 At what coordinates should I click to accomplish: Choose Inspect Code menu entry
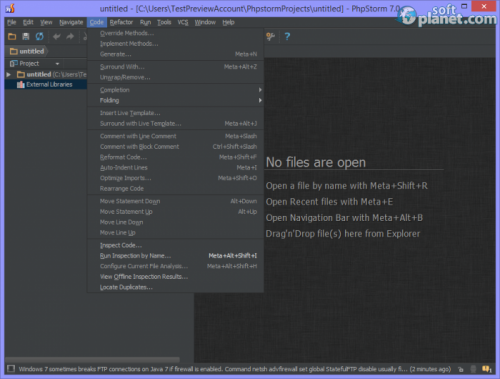pyautogui.click(x=176, y=245)
